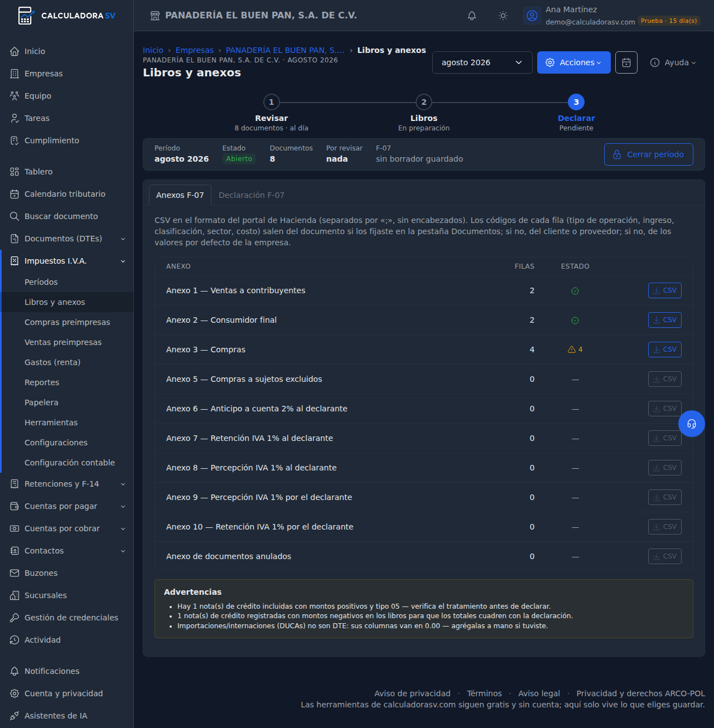Expand the Acciones dropdown menu
The image size is (714, 728).
pyautogui.click(x=574, y=62)
